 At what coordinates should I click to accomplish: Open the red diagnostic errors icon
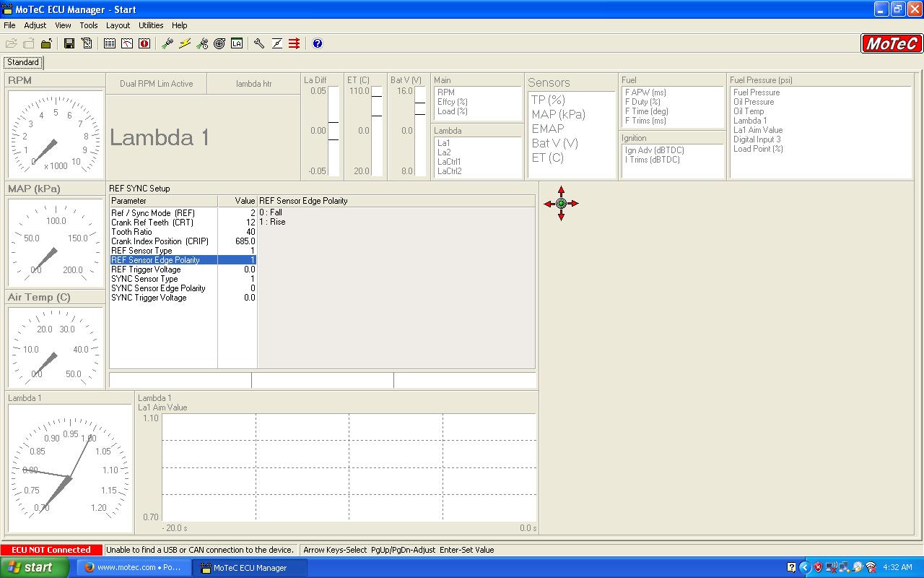point(144,43)
